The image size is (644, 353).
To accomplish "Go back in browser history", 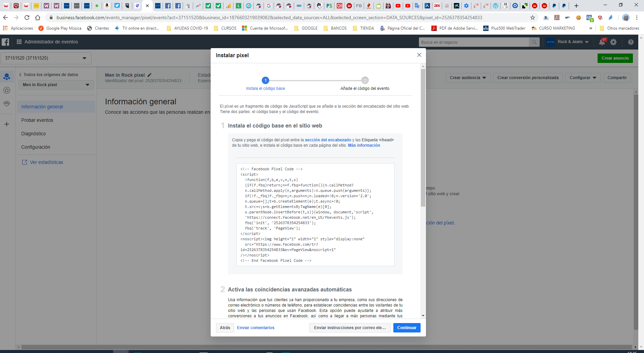I will (x=5, y=17).
